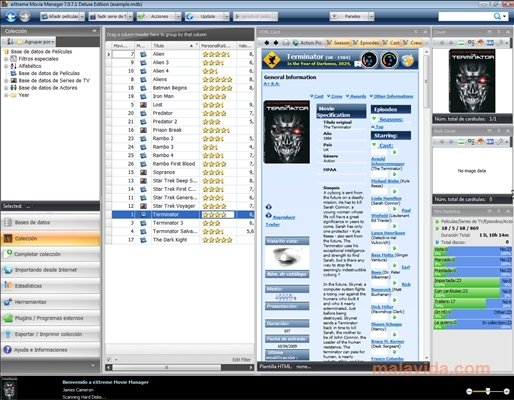Click the Exportar / Imprimir colección icon

click(8, 334)
